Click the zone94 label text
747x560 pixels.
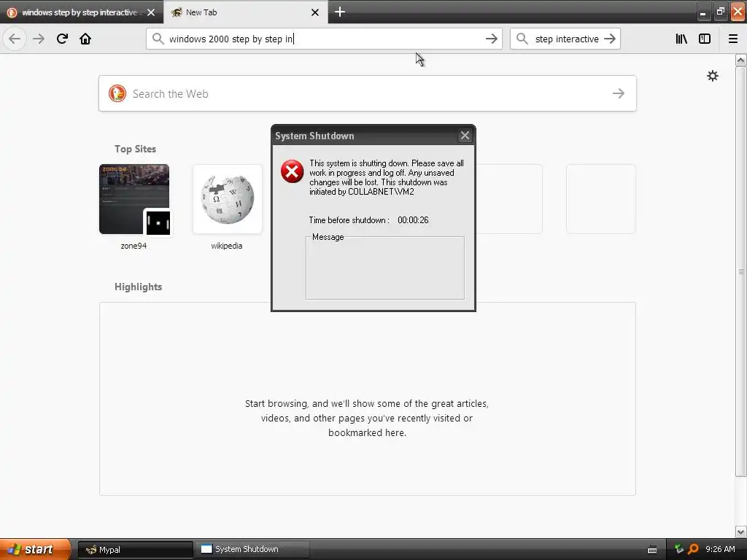click(x=134, y=246)
